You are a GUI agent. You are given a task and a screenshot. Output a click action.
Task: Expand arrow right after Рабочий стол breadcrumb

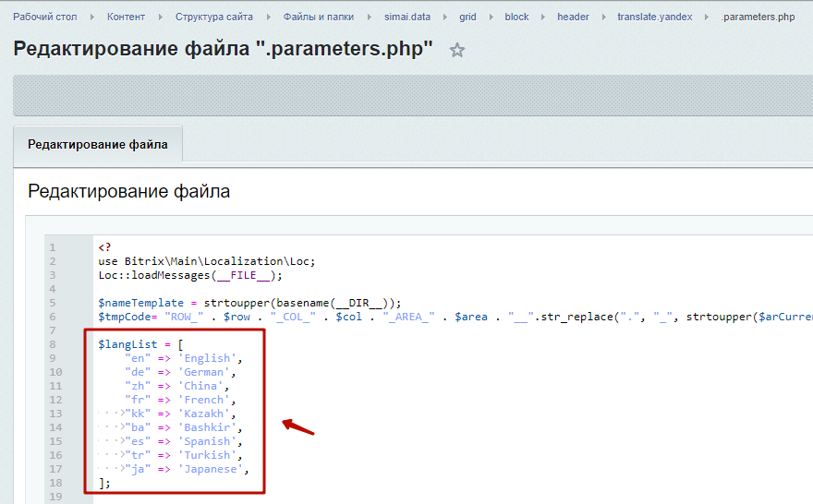(91, 17)
